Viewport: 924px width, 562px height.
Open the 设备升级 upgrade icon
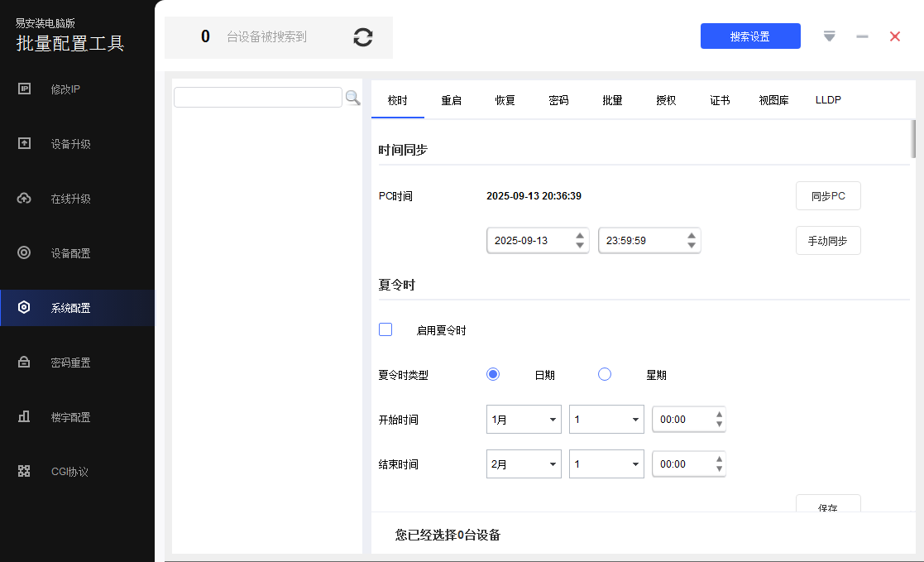[x=24, y=144]
